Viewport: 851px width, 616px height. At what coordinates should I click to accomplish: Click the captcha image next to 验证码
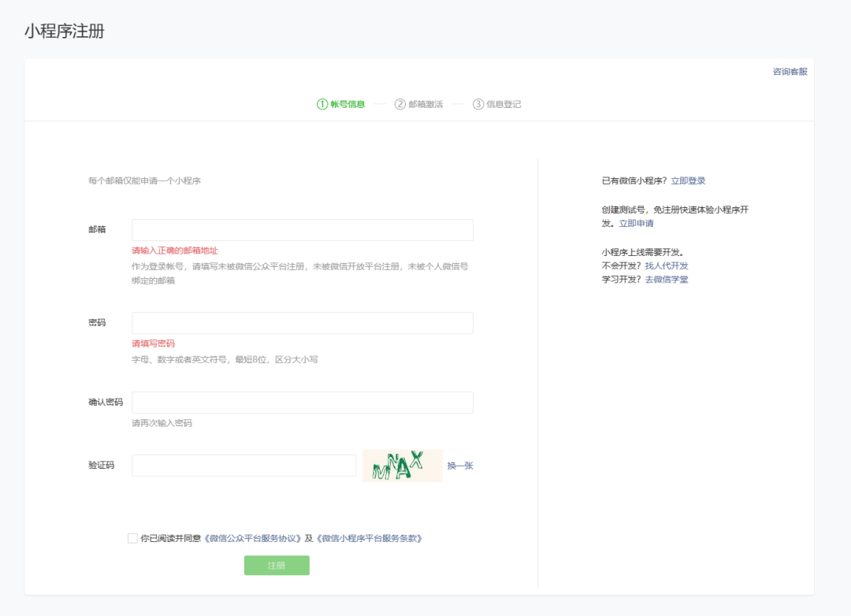click(402, 466)
